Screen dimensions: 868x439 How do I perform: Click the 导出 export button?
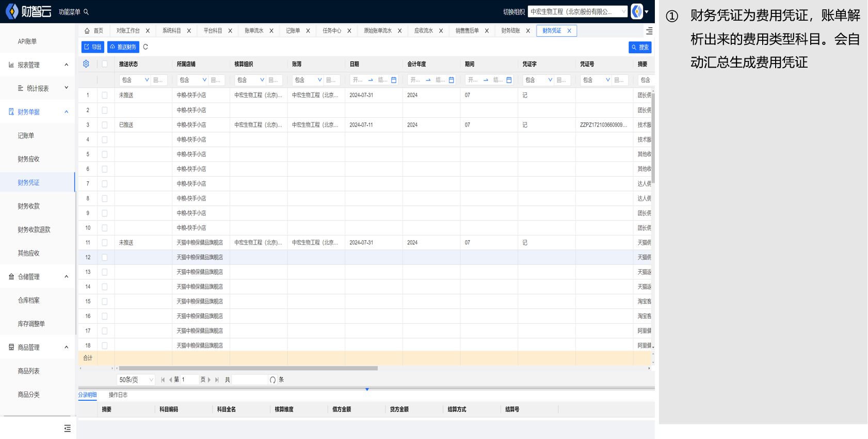pos(93,47)
